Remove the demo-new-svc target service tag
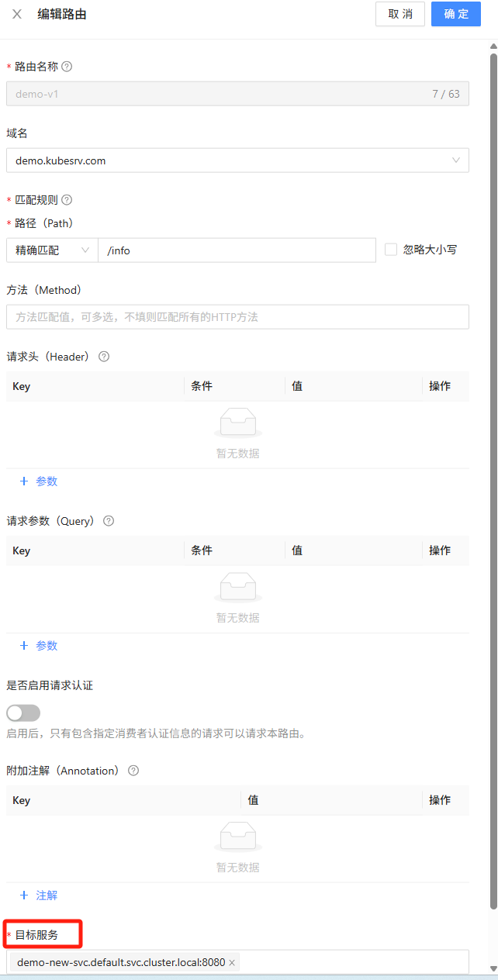 pos(232,962)
